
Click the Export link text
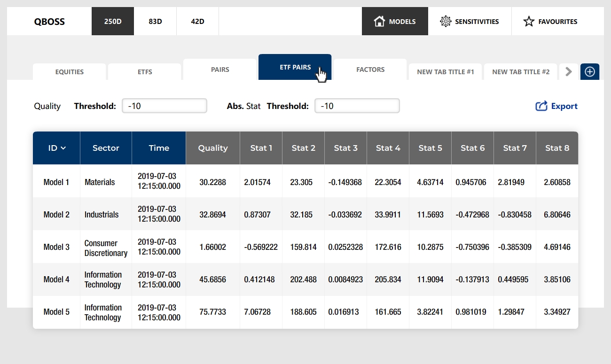coord(564,106)
